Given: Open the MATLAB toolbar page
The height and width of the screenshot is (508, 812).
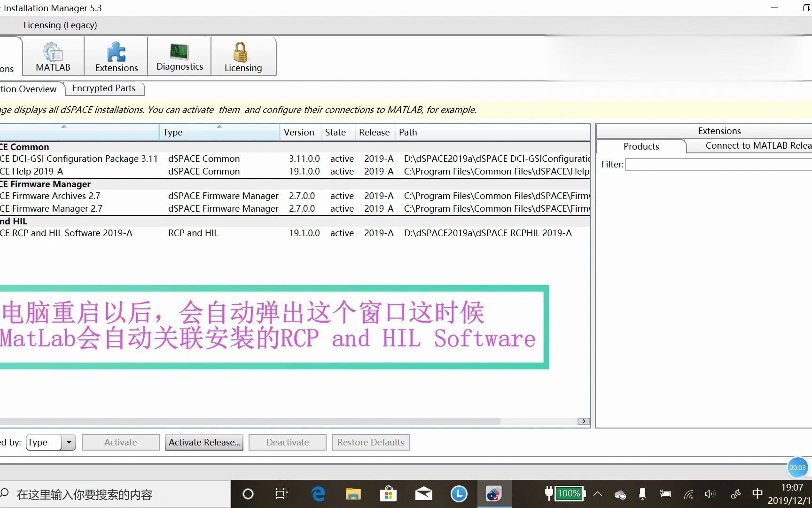Looking at the screenshot, I should click(53, 56).
